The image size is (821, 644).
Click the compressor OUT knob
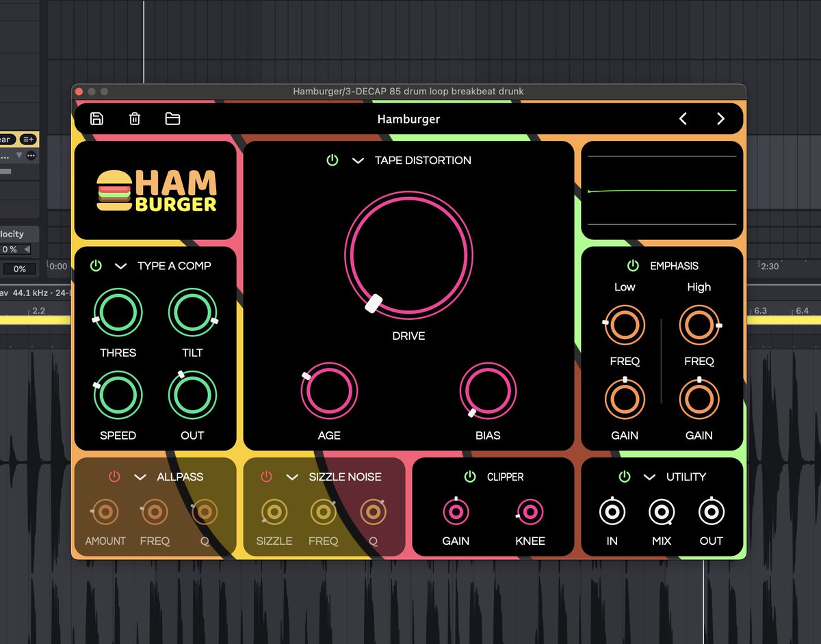tap(192, 395)
